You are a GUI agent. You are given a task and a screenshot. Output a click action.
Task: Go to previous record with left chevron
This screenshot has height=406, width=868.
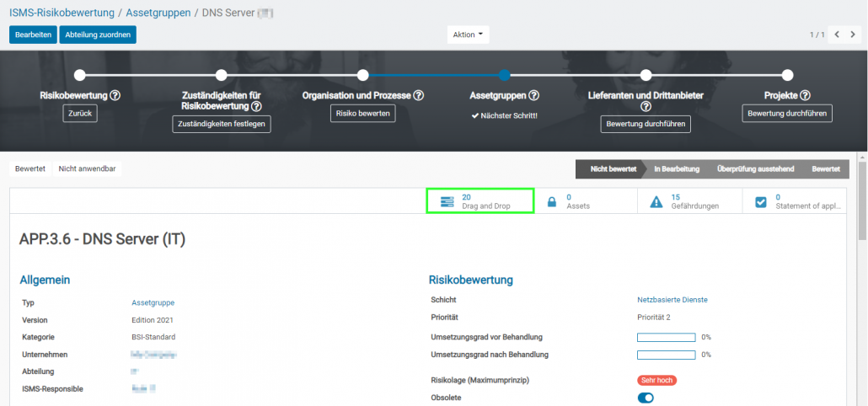(837, 35)
